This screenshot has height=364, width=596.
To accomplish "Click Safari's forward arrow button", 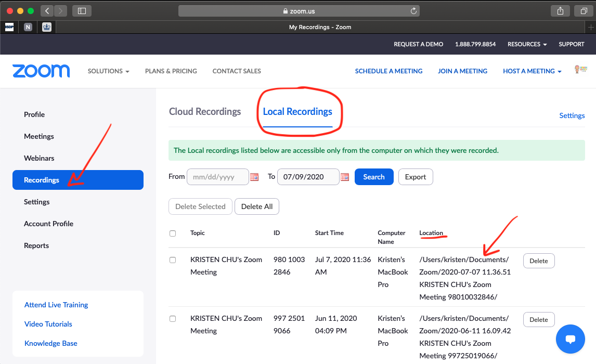I will [60, 11].
